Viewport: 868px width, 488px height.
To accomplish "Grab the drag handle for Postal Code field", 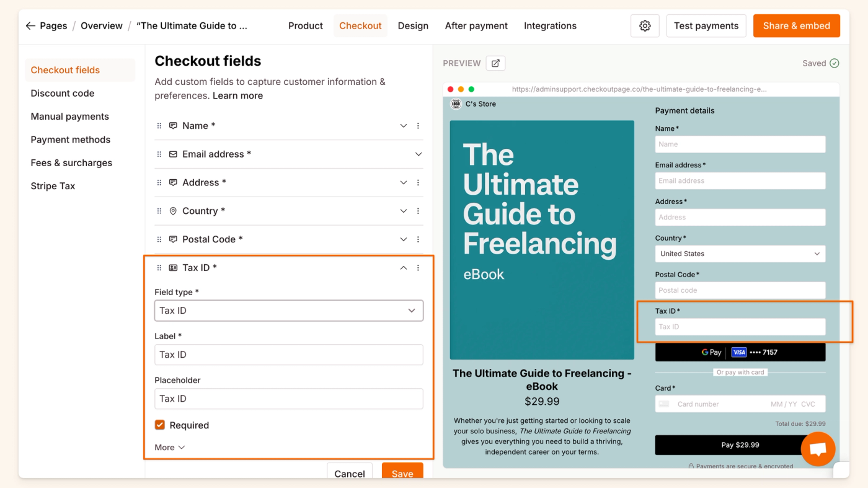I will pos(159,239).
